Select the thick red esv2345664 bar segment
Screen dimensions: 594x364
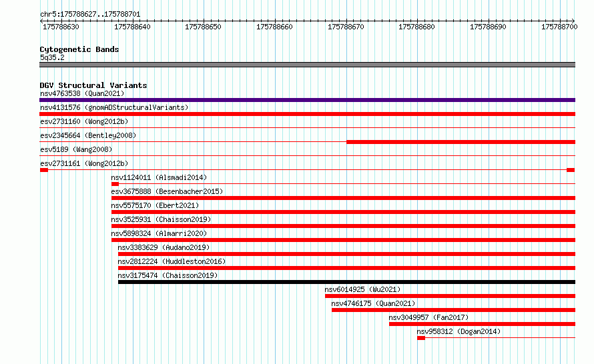pyautogui.click(x=461, y=142)
